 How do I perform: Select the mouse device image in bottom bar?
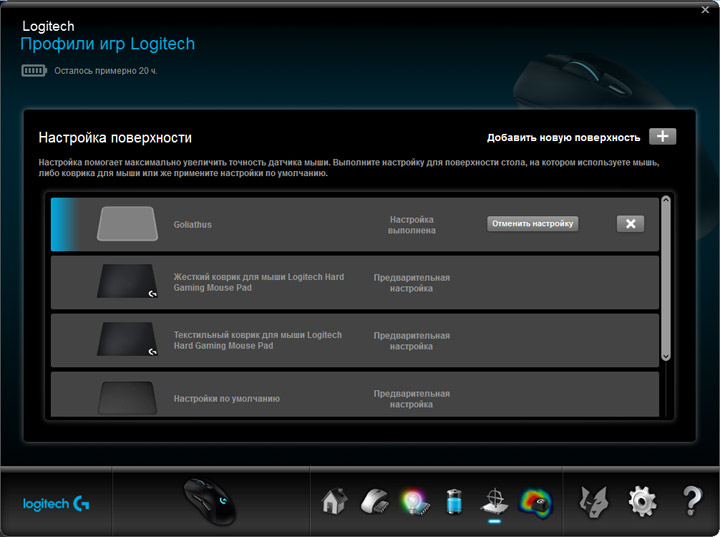[x=210, y=502]
